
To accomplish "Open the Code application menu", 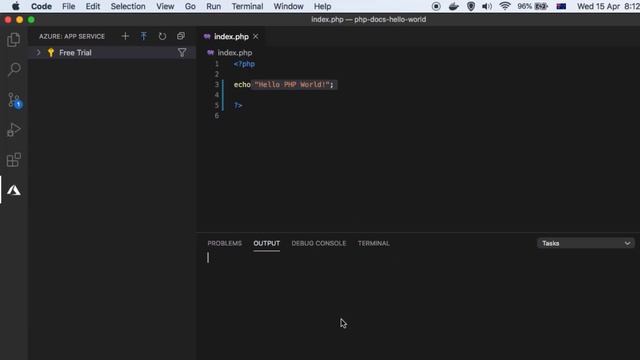I will pyautogui.click(x=41, y=7).
